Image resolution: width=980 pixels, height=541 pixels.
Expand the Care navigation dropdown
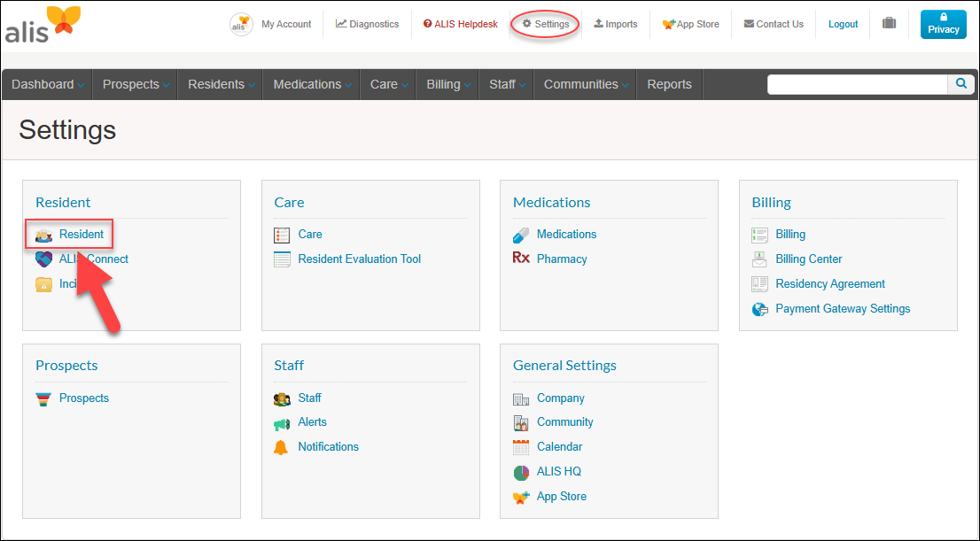[x=388, y=84]
